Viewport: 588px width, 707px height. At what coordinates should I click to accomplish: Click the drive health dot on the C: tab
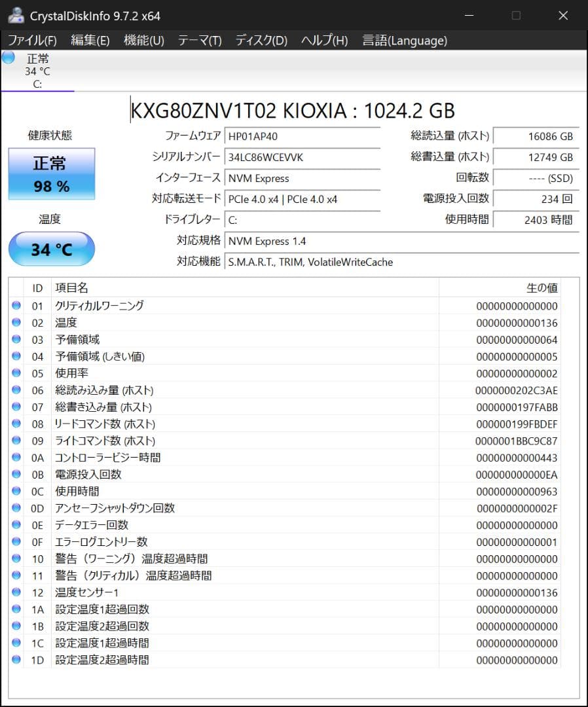(7, 58)
